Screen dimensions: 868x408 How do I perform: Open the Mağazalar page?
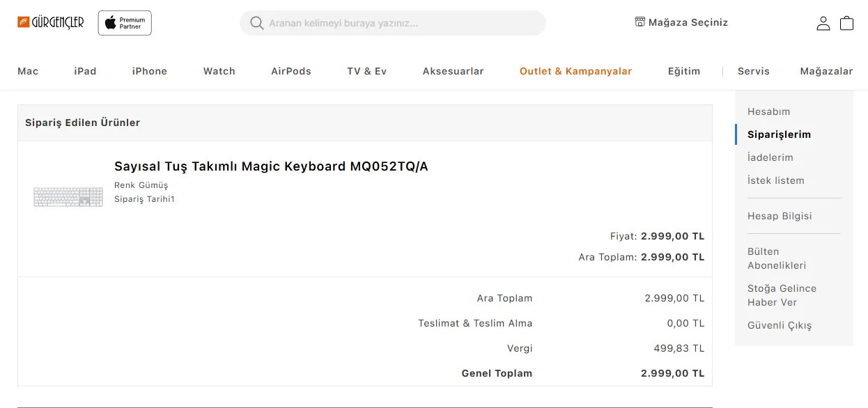[x=826, y=71]
